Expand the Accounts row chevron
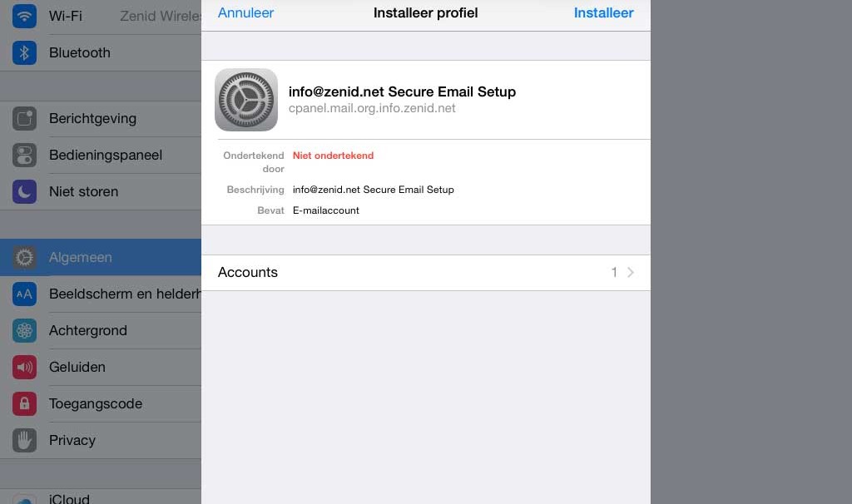 (631, 272)
